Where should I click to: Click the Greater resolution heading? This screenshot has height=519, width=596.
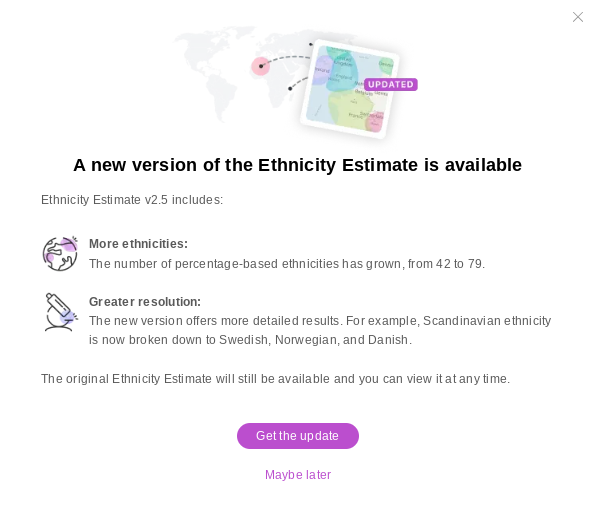pos(145,302)
